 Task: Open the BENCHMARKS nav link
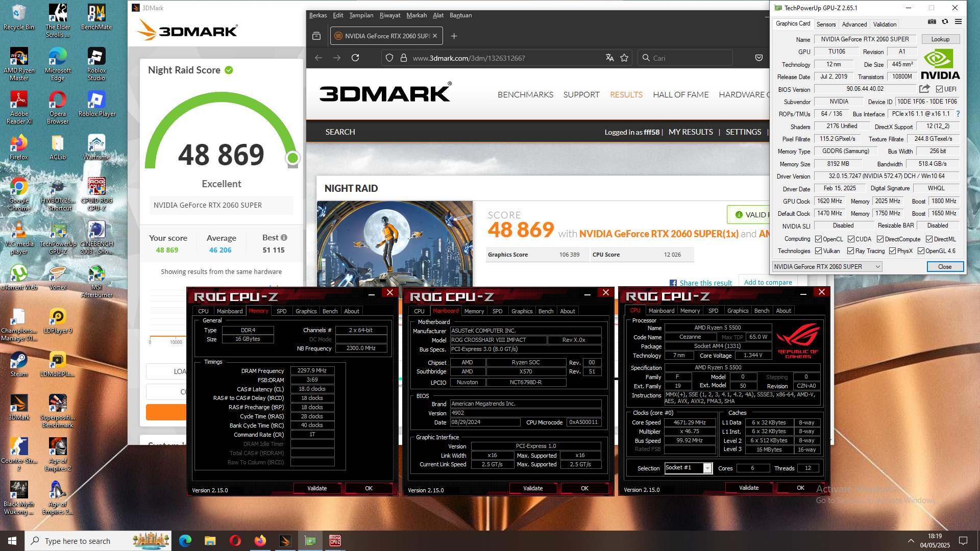(525, 94)
